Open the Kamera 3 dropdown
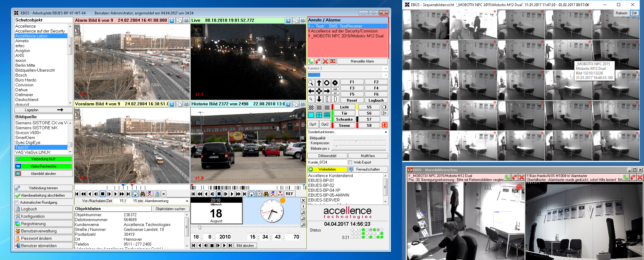This screenshot has height=260, width=644. pyautogui.click(x=386, y=68)
